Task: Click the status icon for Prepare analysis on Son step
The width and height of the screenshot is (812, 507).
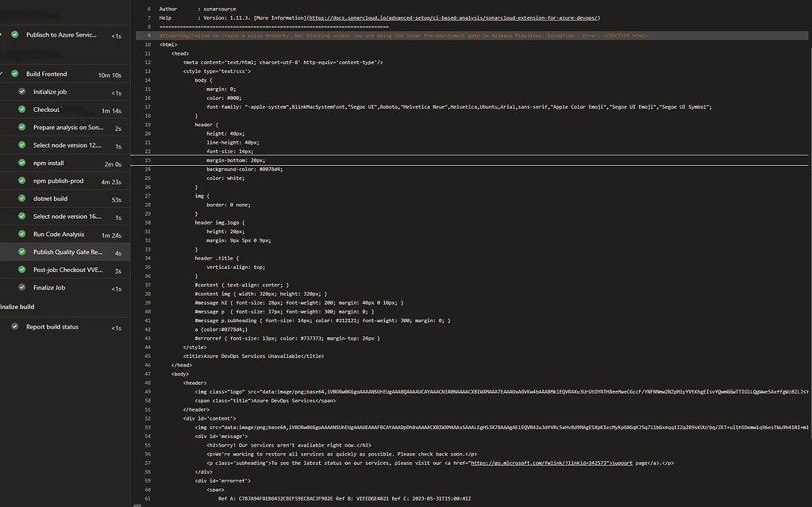Action: pos(22,127)
